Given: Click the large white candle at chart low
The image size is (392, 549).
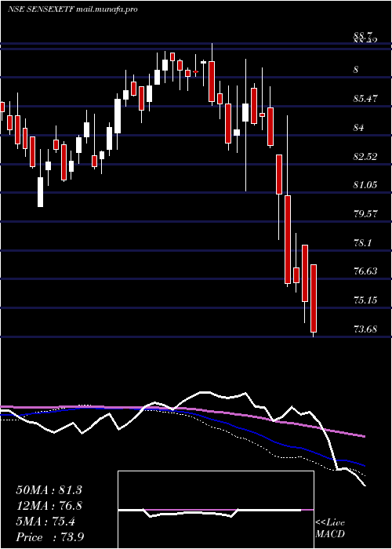Looking at the screenshot, I should click(x=41, y=192).
